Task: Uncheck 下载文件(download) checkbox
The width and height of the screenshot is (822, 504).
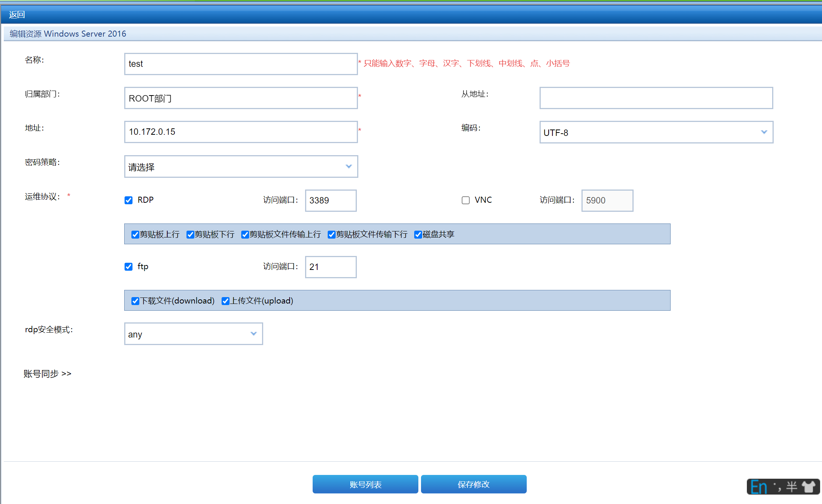Action: (x=135, y=301)
